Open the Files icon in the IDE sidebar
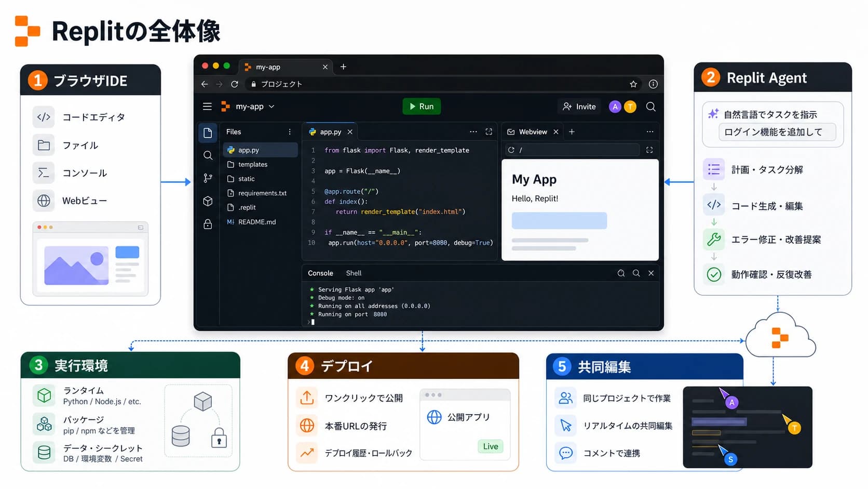Viewport: 868px width, 489px height. point(208,133)
